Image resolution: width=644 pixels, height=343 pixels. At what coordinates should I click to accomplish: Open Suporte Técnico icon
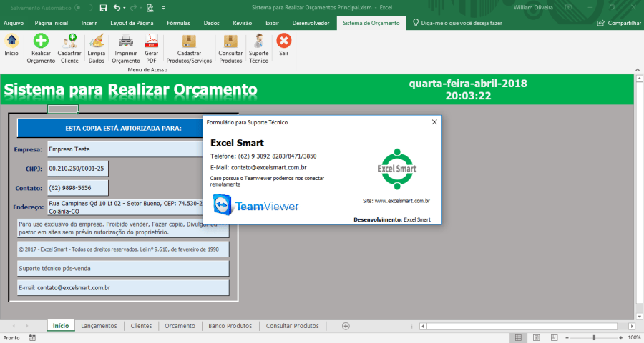tap(259, 41)
